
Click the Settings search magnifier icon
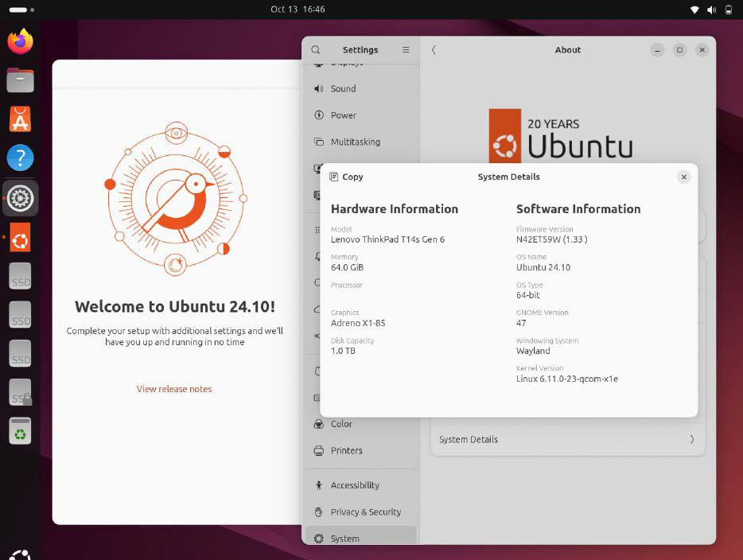[316, 50]
